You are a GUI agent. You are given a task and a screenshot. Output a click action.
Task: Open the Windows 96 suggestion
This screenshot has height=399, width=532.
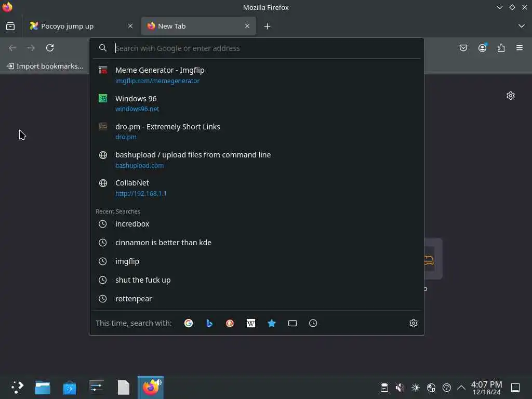(x=257, y=103)
